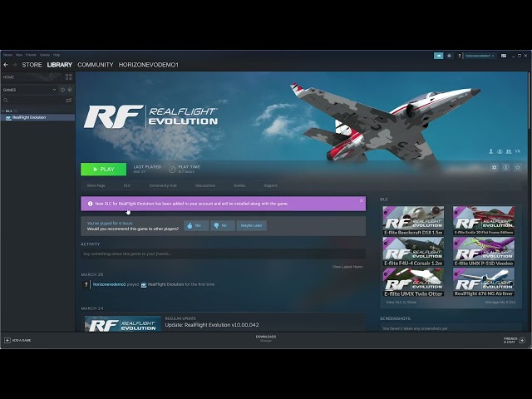Click the Maybe Later button
The image size is (532, 399).
(x=251, y=225)
